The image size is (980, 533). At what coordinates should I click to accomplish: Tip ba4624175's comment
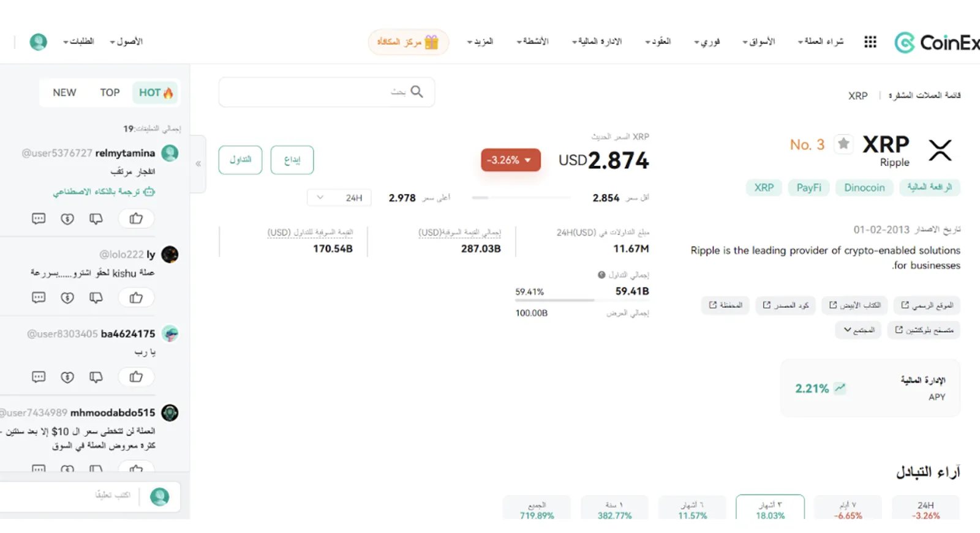point(67,377)
